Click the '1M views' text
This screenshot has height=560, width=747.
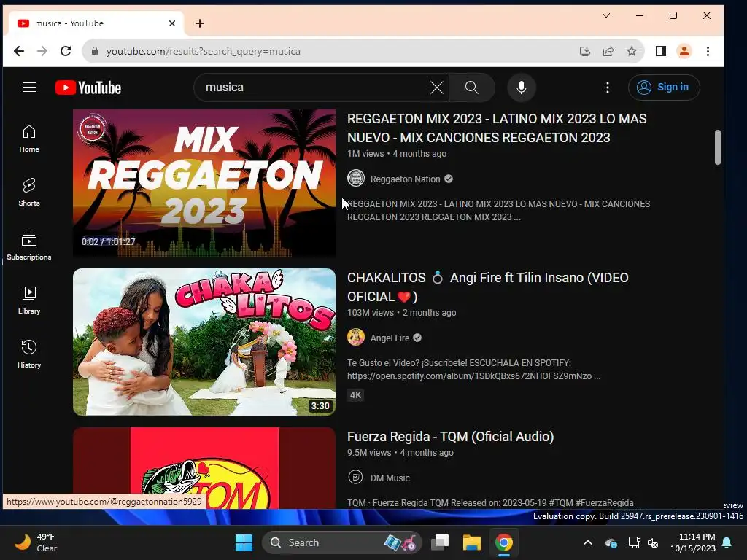pos(365,153)
